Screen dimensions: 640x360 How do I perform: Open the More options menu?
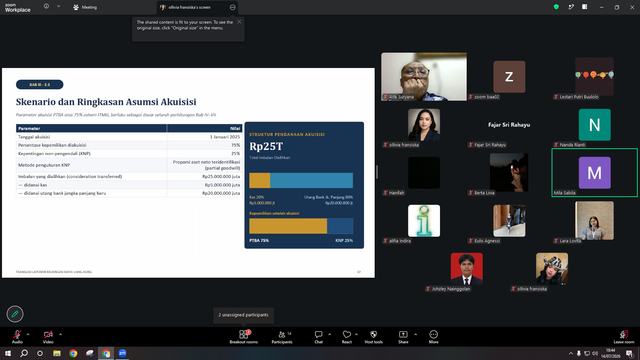pos(433,337)
